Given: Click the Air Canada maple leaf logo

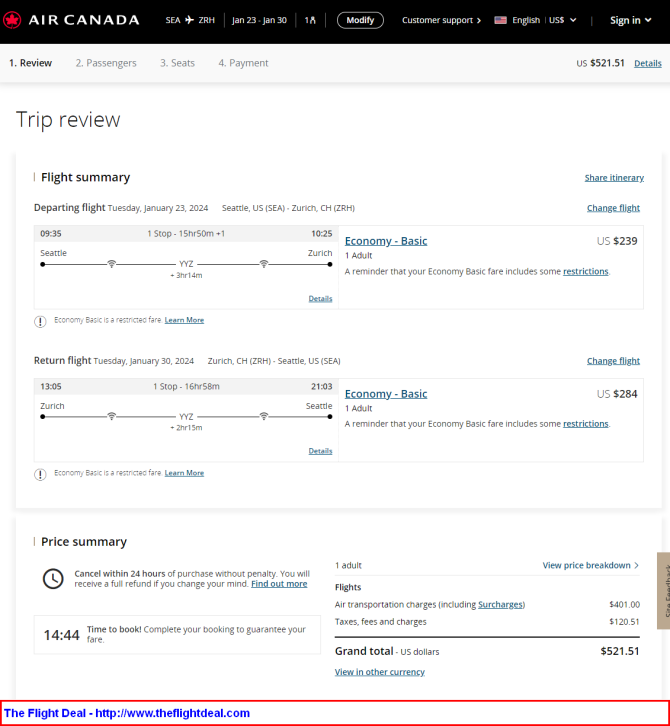Looking at the screenshot, I should (x=12, y=20).
